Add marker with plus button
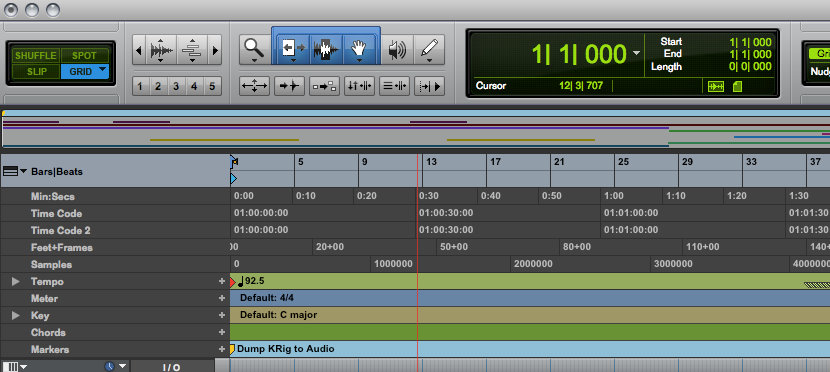The height and width of the screenshot is (372, 830). click(x=222, y=349)
